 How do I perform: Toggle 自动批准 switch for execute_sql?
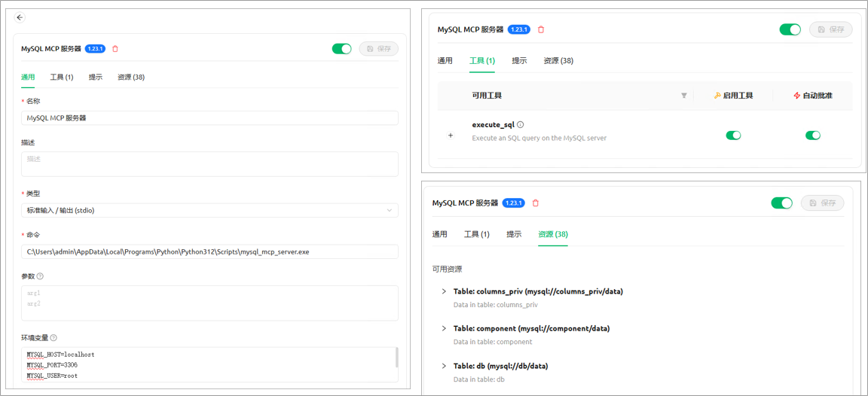[x=813, y=135]
